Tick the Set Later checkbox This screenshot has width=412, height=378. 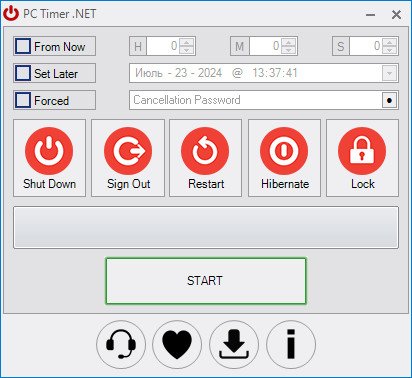pyautogui.click(x=23, y=73)
